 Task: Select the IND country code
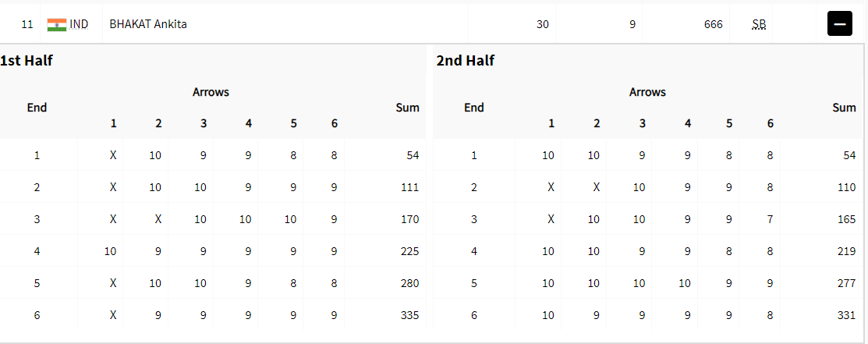click(79, 24)
